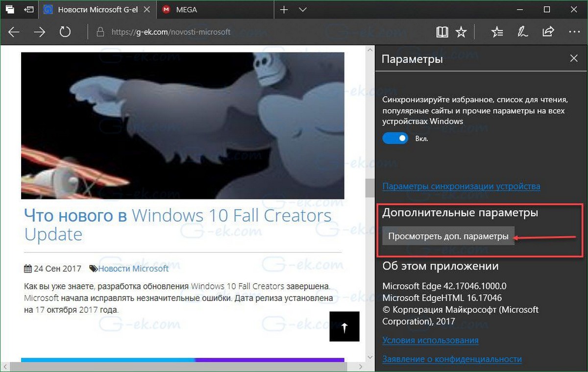The width and height of the screenshot is (588, 372).
Task: Click the scroll-to-top arrow button
Action: (344, 326)
